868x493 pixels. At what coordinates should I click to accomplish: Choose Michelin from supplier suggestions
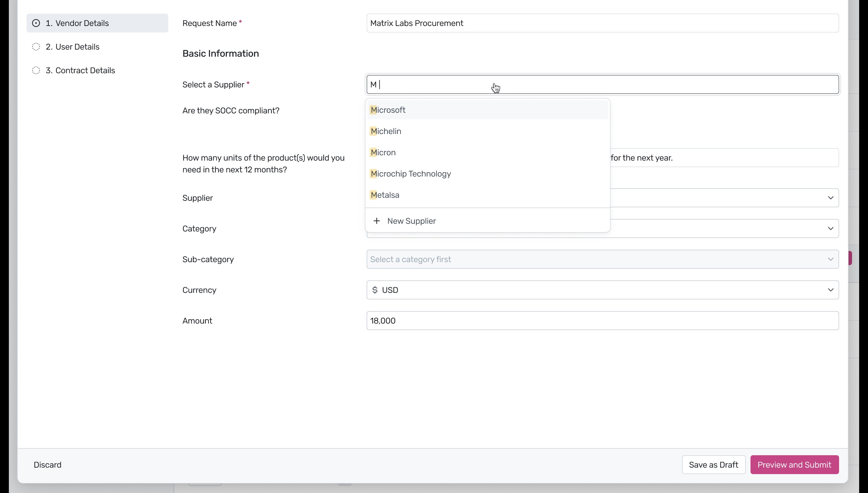[x=487, y=131]
